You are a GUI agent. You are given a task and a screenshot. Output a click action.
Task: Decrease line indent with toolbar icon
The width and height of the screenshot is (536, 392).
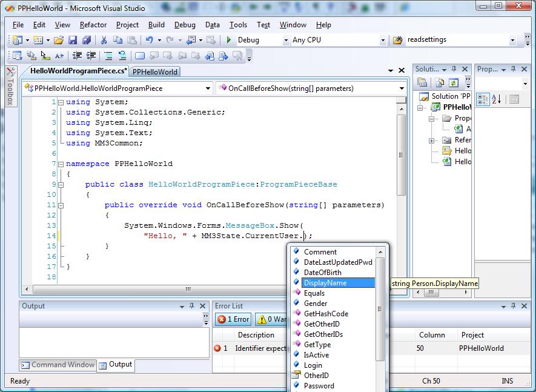78,55
